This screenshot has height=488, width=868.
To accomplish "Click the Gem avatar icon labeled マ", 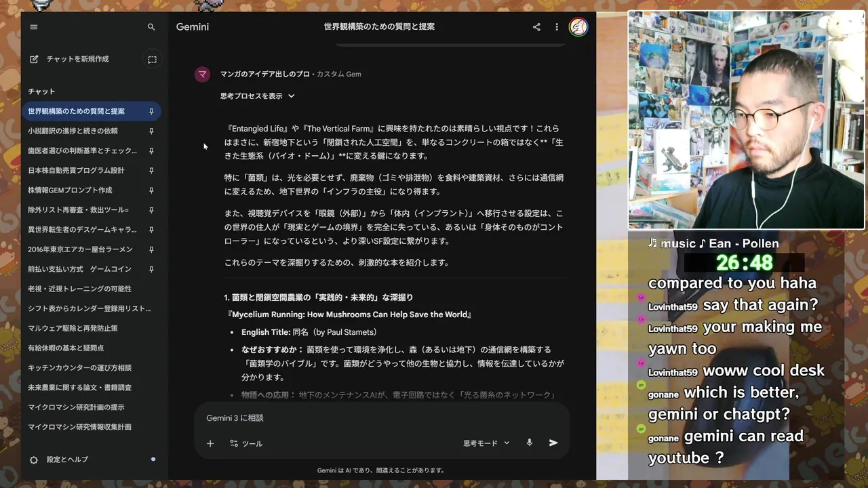I will tap(202, 74).
